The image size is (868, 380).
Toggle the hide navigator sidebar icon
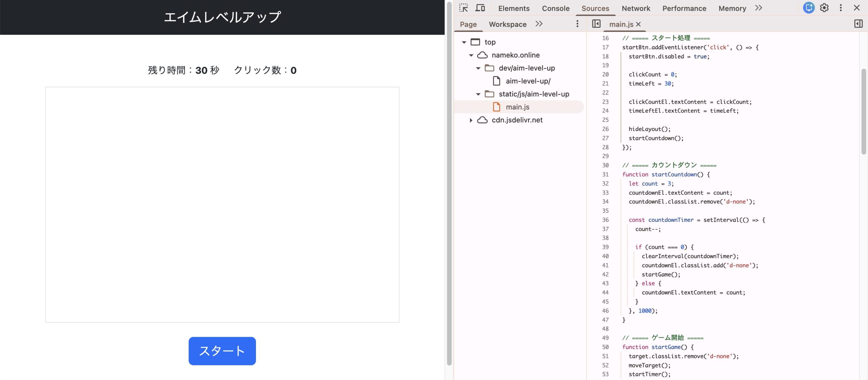point(596,24)
